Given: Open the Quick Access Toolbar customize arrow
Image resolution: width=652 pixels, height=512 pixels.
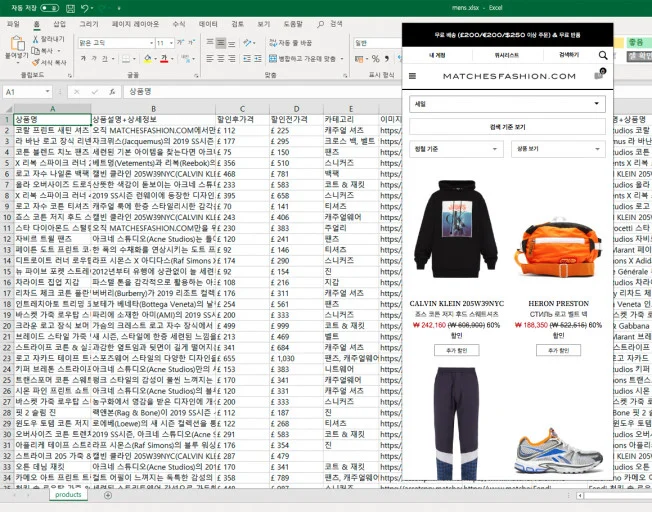Looking at the screenshot, I should click(119, 8).
